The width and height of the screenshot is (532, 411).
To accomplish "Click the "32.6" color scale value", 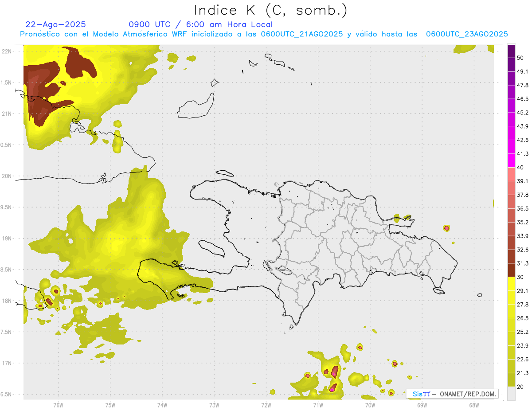I will click(x=523, y=250).
